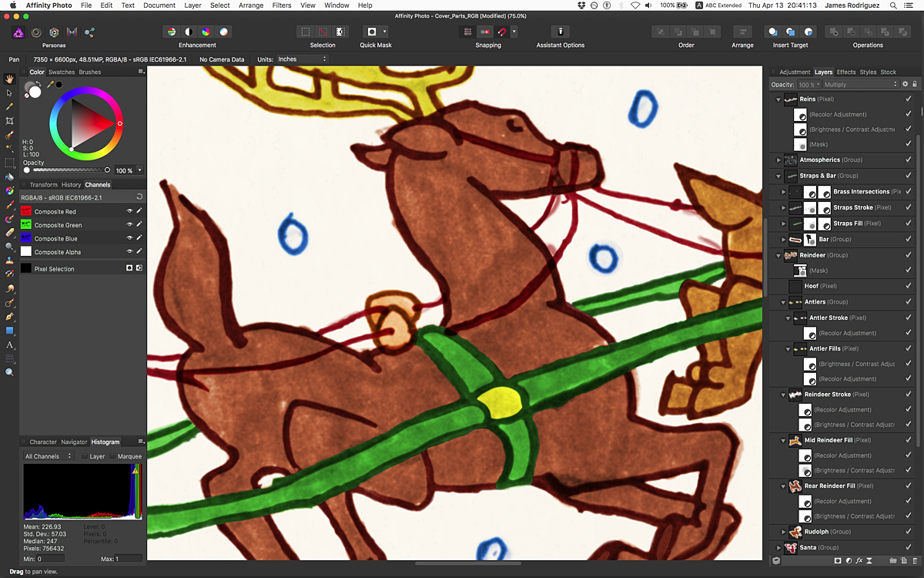Image resolution: width=924 pixels, height=578 pixels.
Task: Edit the Composite Red channel pencil
Action: (139, 211)
